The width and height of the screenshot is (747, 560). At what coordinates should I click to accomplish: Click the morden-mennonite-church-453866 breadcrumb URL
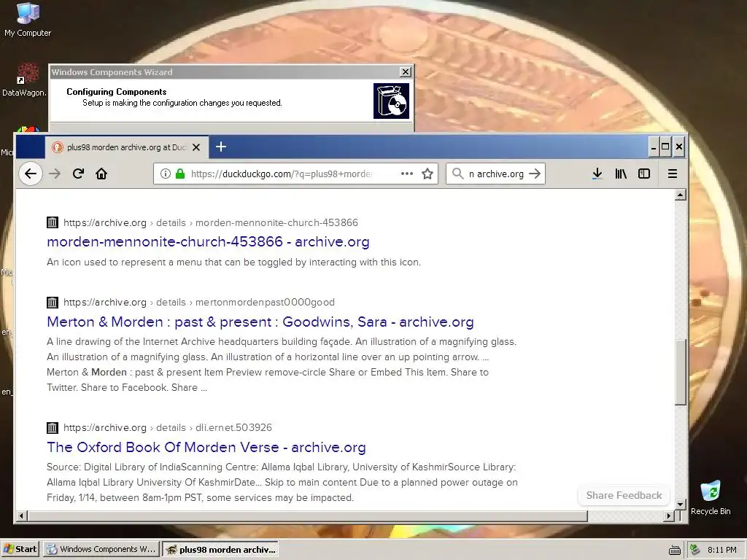click(x=211, y=222)
